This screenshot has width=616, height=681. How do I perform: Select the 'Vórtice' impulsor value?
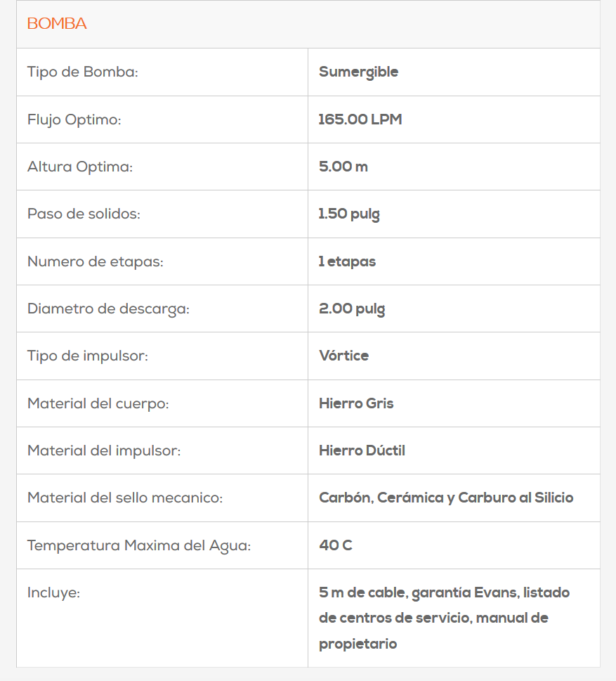tap(343, 356)
